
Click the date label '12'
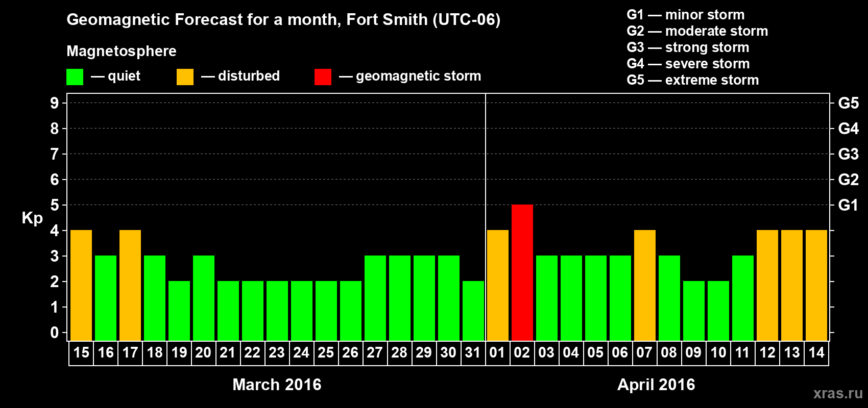(767, 352)
